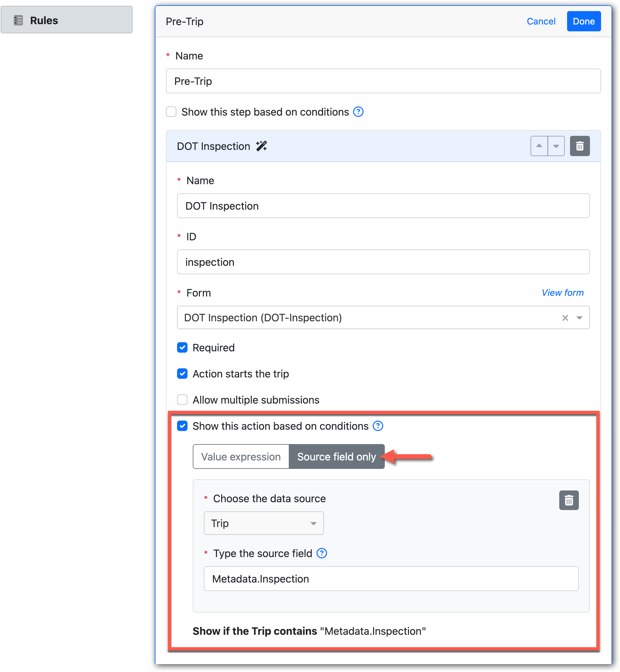
Task: Click help icon beside Type the source field
Action: (321, 553)
